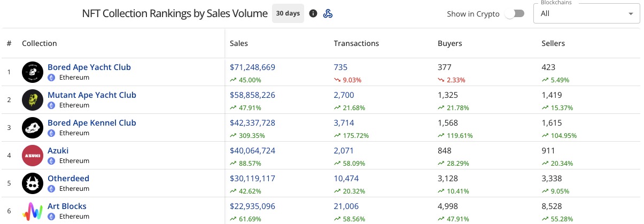The width and height of the screenshot is (644, 224).
Task: Click the 2,071 transactions value
Action: [x=344, y=151]
